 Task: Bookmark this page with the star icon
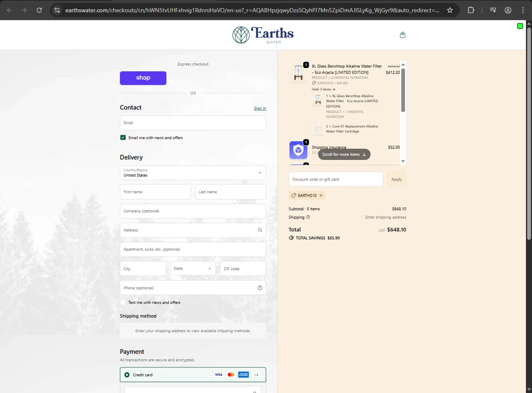click(450, 10)
